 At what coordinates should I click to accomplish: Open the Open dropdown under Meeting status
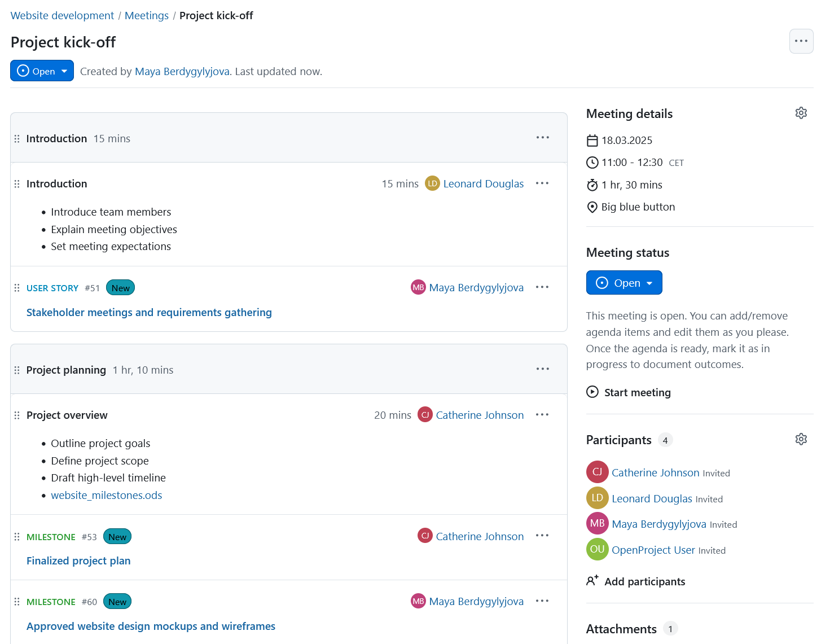(x=624, y=282)
